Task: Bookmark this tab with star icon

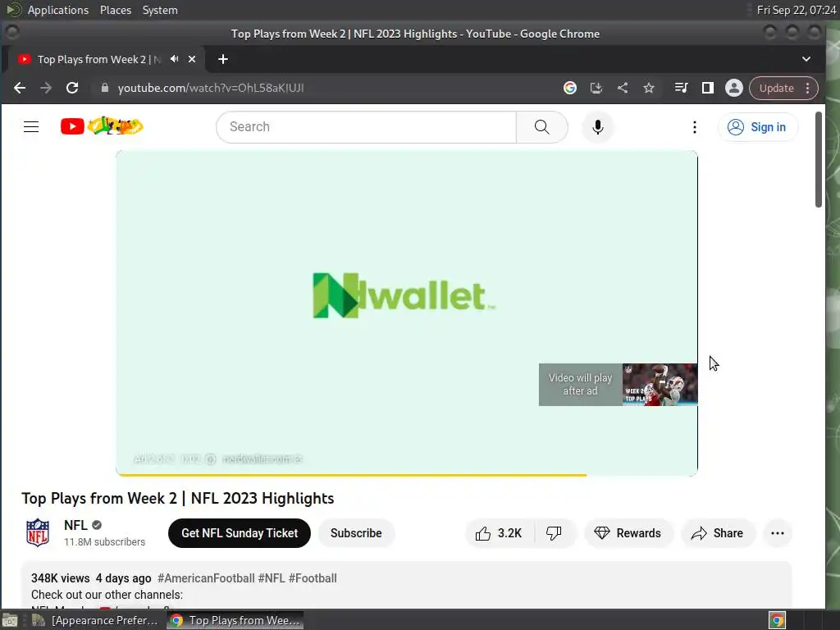Action: click(649, 88)
